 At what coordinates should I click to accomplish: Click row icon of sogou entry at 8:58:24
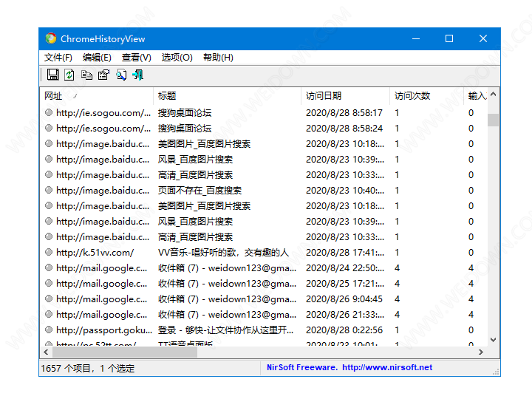(49, 128)
